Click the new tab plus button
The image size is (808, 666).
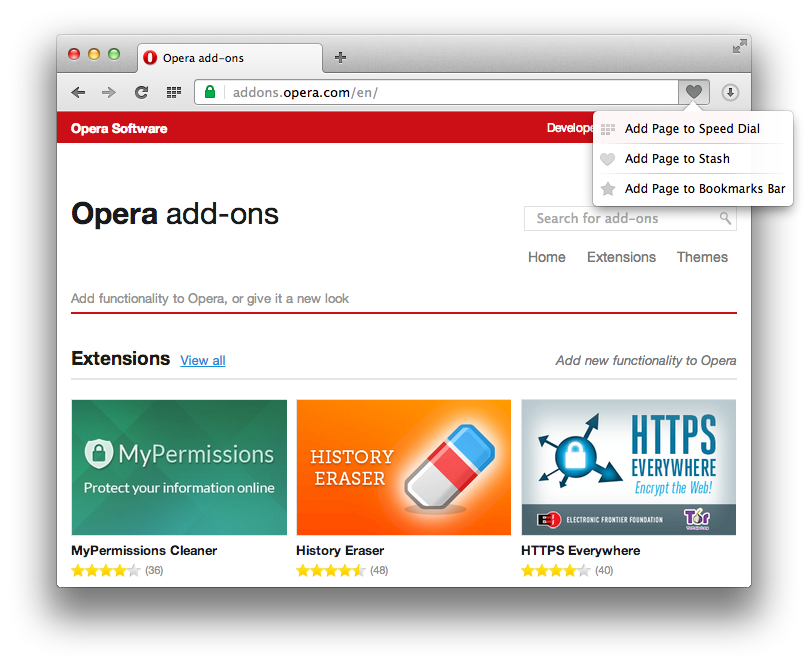click(x=340, y=57)
